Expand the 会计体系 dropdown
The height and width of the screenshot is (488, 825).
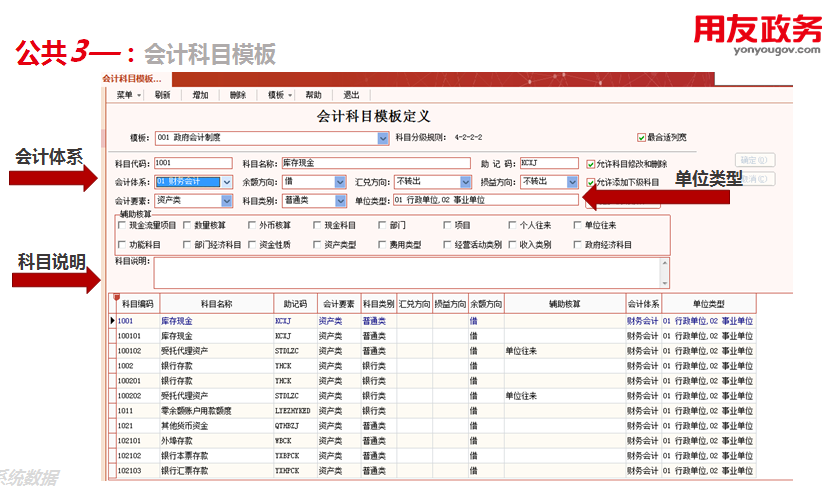point(227,182)
